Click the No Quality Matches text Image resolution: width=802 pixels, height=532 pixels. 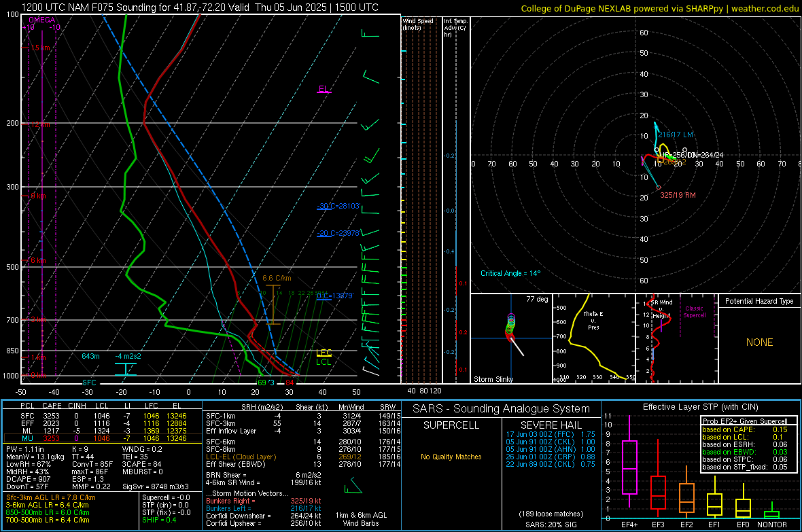click(451, 457)
